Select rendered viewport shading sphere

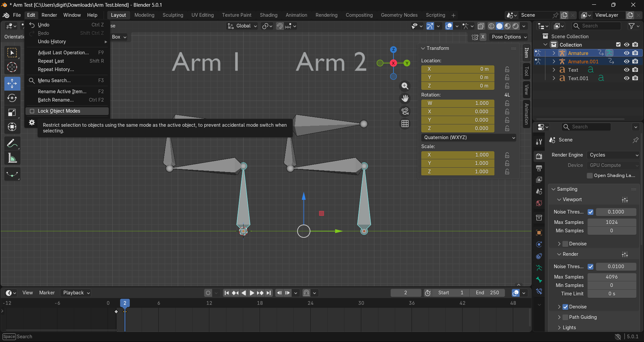[x=516, y=26]
